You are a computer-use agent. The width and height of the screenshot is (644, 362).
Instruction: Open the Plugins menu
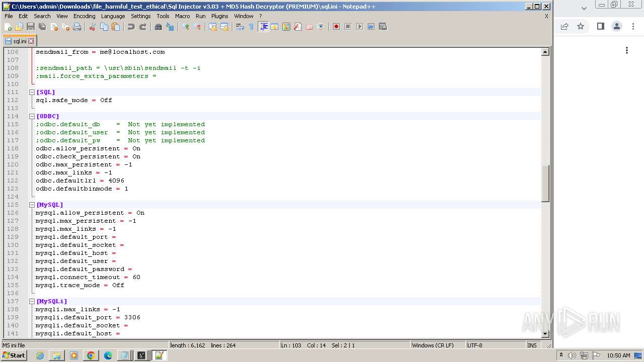219,16
